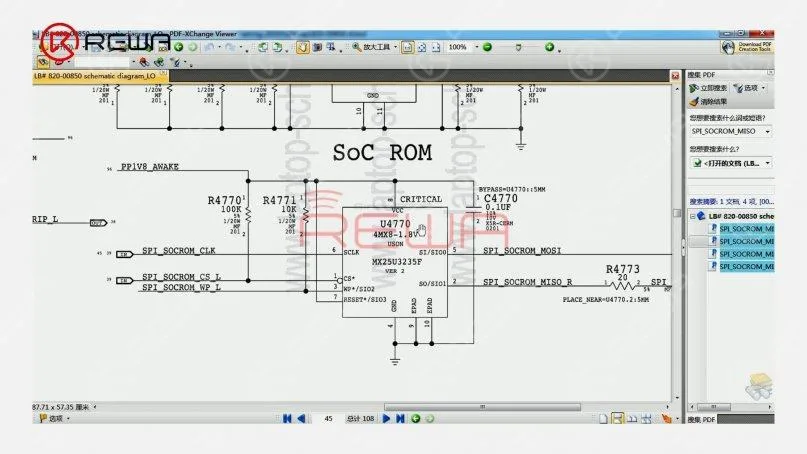The width and height of the screenshot is (807, 454).
Task: Click the document vertical scrollbar thumb
Action: click(x=677, y=213)
